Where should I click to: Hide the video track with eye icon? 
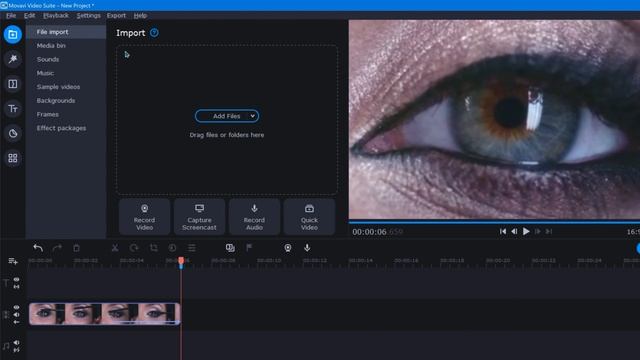pyautogui.click(x=16, y=307)
